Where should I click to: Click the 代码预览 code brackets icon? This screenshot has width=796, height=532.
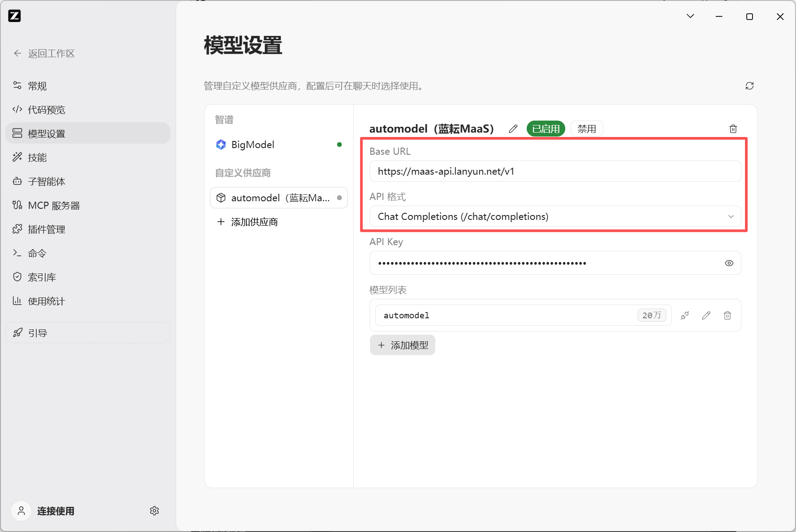tap(17, 109)
